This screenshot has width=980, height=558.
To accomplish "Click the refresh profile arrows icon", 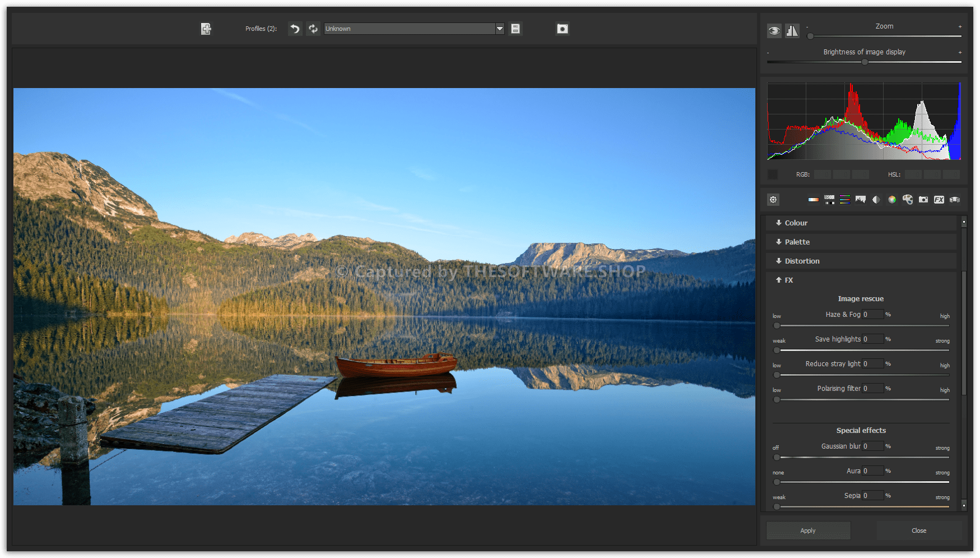I will tap(313, 29).
